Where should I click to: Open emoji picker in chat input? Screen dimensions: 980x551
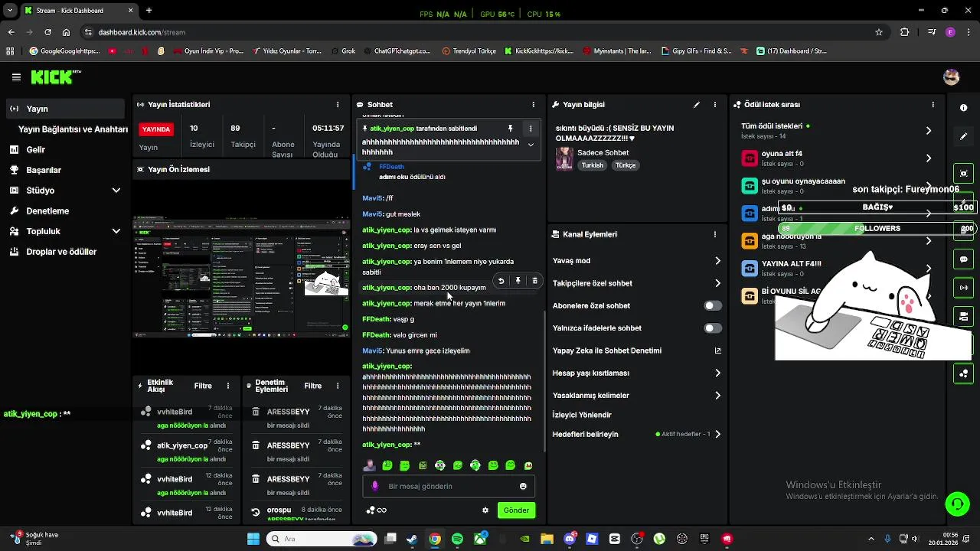pos(523,486)
